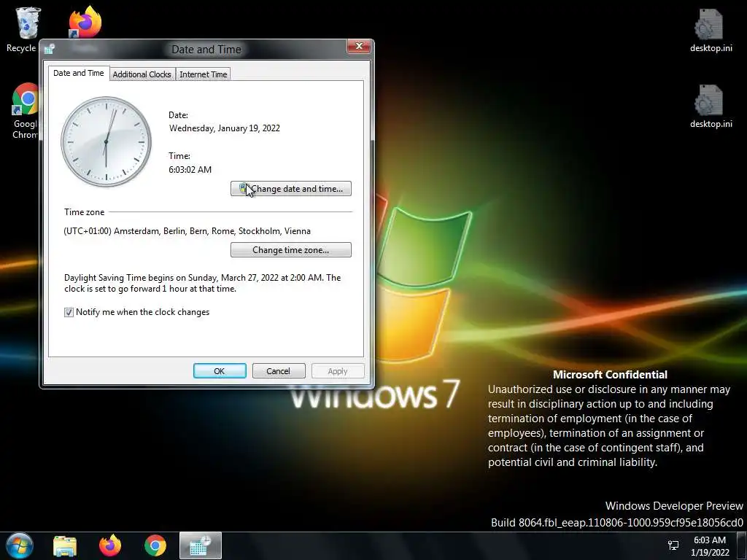Select the lower desktop.ini file icon

[x=711, y=106]
